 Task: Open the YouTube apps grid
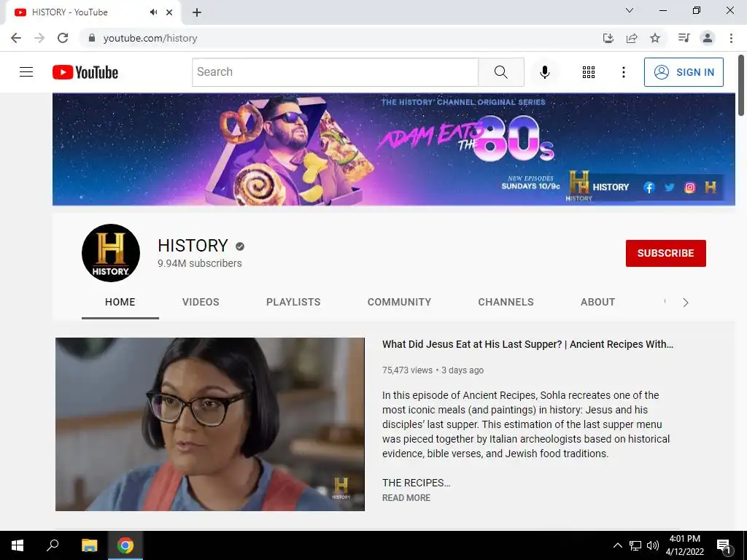tap(589, 72)
